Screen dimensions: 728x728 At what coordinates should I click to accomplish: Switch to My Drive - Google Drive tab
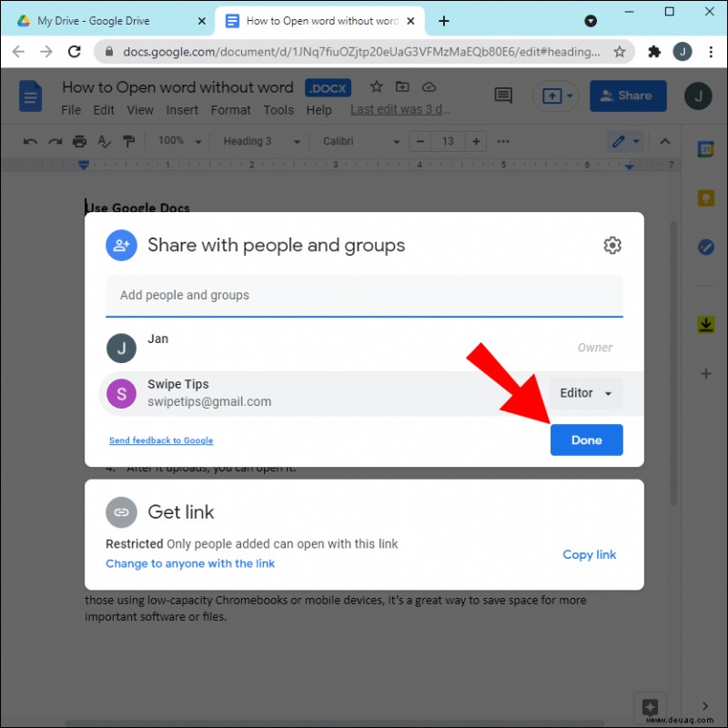pos(94,21)
